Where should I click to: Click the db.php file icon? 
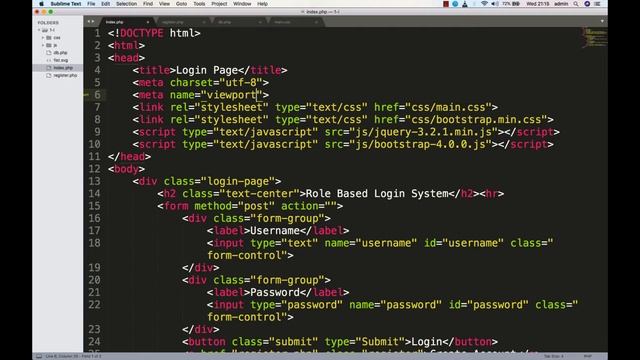point(49,53)
